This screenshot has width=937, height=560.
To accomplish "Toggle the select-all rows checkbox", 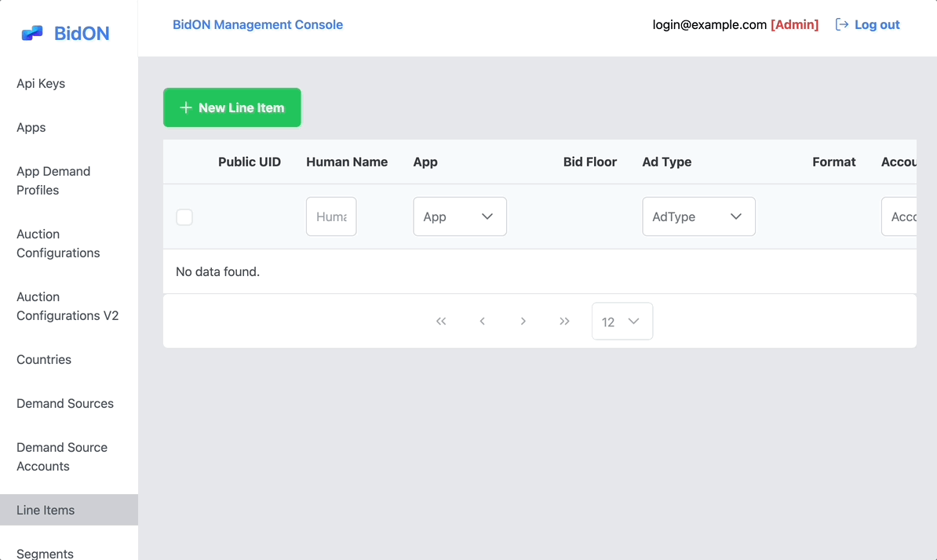I will [184, 217].
